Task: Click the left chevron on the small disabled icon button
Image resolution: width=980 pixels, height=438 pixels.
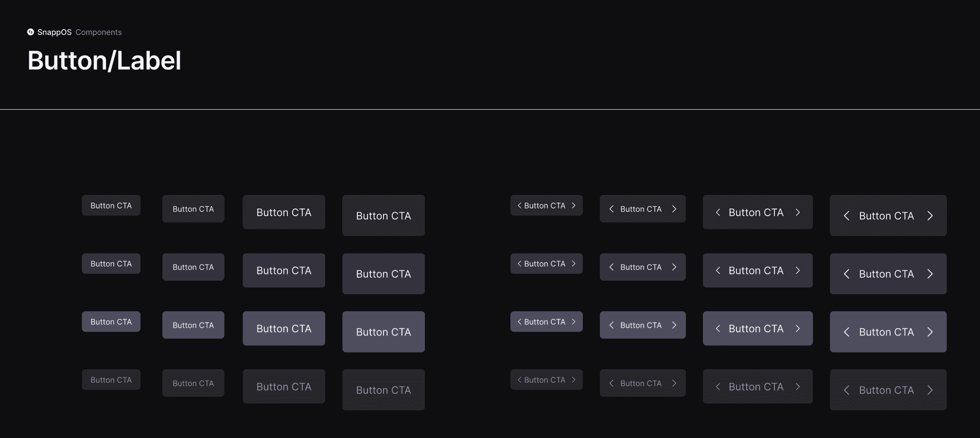Action: coord(519,380)
